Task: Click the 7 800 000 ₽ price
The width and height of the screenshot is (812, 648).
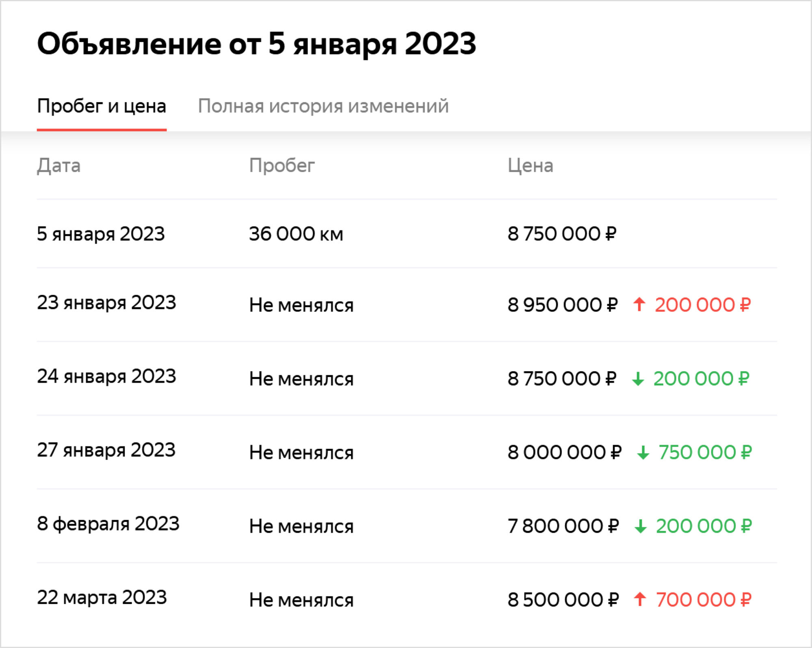Action: (563, 526)
